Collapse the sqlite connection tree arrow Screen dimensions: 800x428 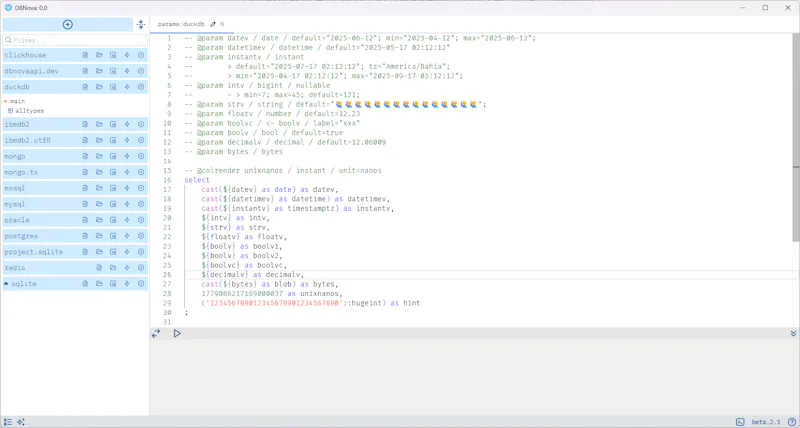(6, 283)
